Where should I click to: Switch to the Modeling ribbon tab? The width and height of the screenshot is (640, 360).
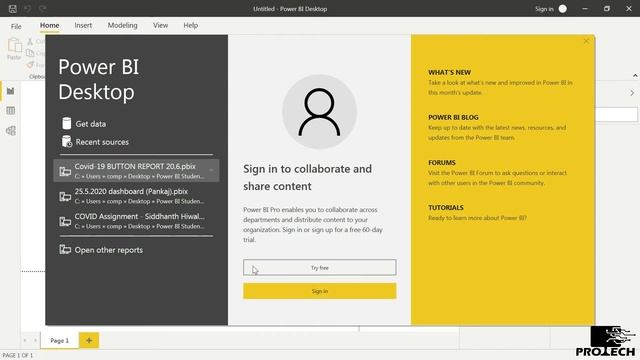pos(122,25)
